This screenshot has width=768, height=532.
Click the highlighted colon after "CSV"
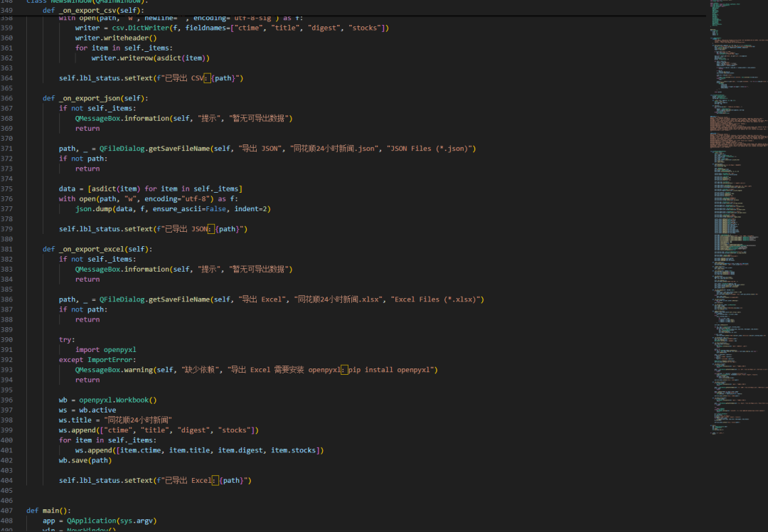point(208,78)
